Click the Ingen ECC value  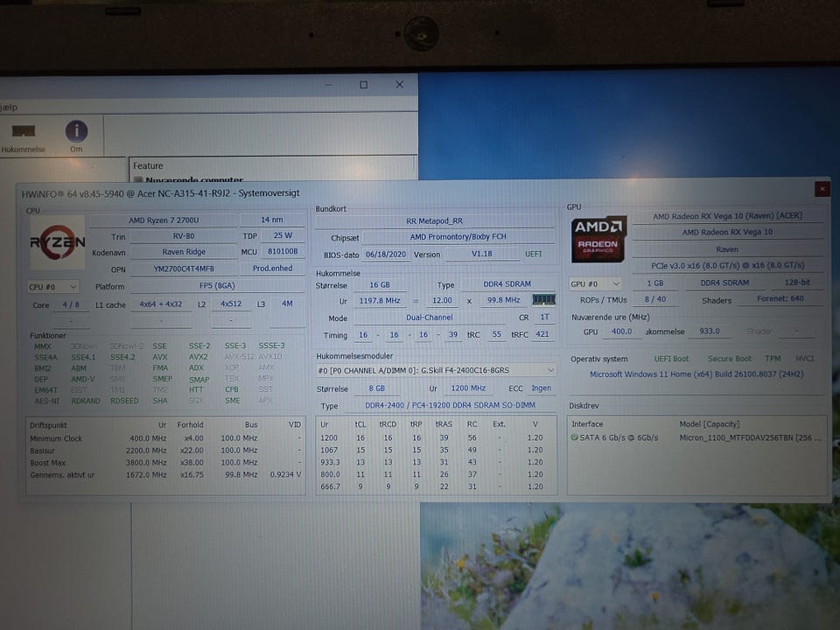pos(541,388)
